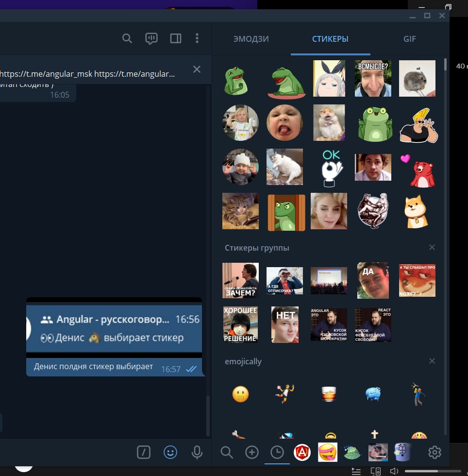Send the 'НЕТ' face sticker

click(x=284, y=324)
